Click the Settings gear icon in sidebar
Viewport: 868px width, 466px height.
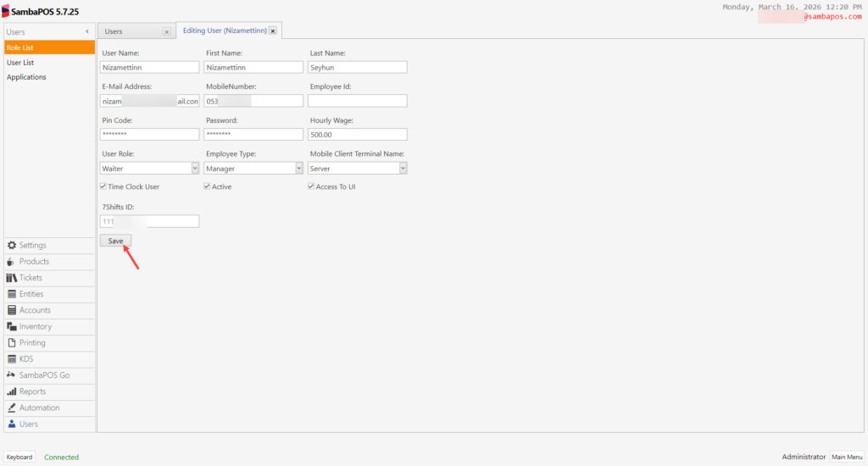tap(12, 246)
